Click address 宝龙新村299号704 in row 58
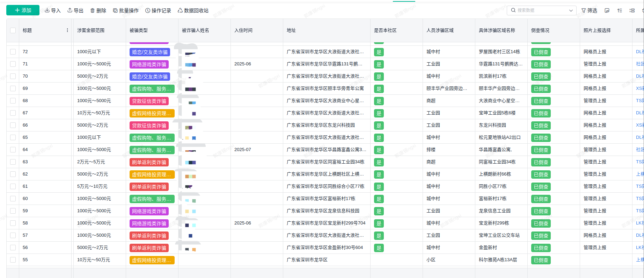 (326, 223)
